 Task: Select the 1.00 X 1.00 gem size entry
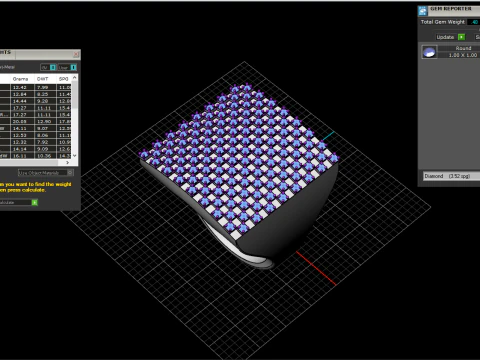[463, 55]
